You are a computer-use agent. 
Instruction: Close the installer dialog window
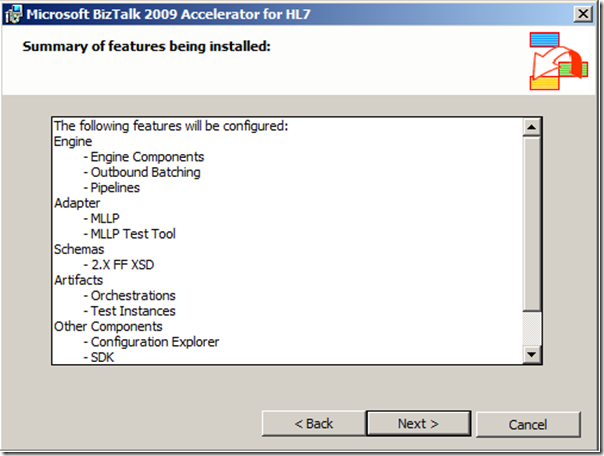click(x=582, y=14)
